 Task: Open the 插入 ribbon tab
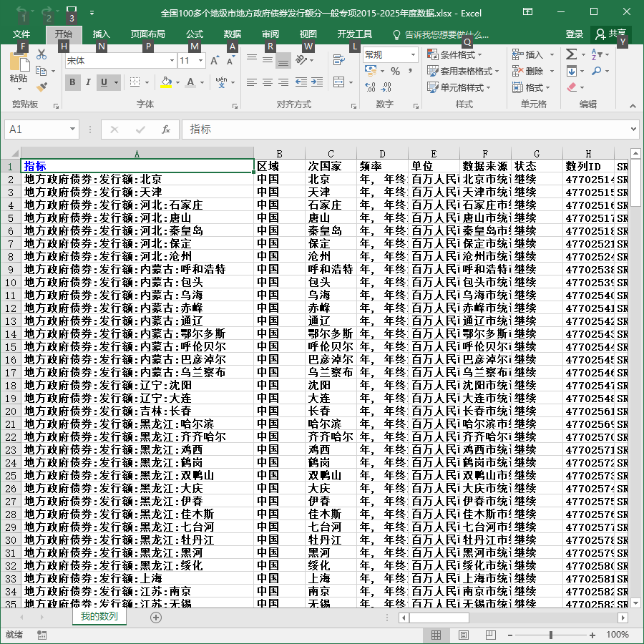point(101,34)
